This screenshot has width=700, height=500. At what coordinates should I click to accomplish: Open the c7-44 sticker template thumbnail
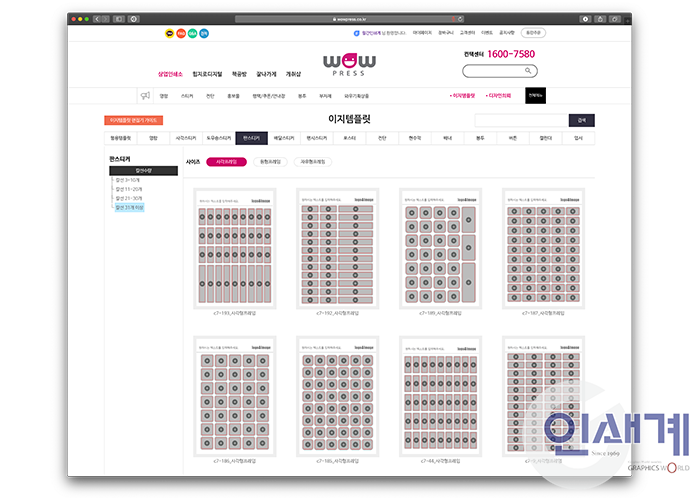[x=441, y=396]
